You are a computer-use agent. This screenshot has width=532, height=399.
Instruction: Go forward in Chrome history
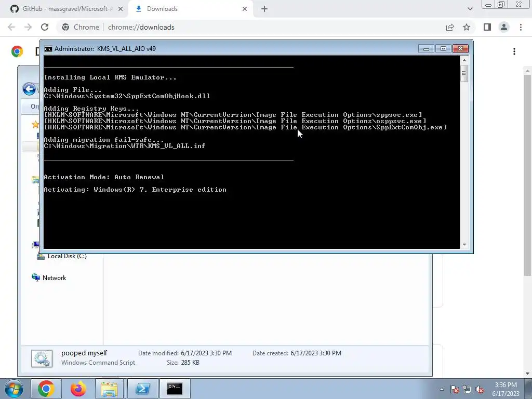(x=28, y=27)
